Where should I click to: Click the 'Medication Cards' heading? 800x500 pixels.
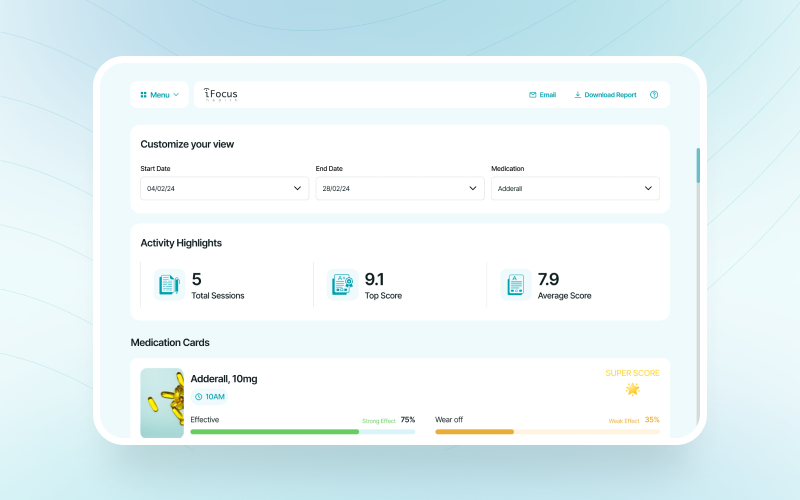170,342
